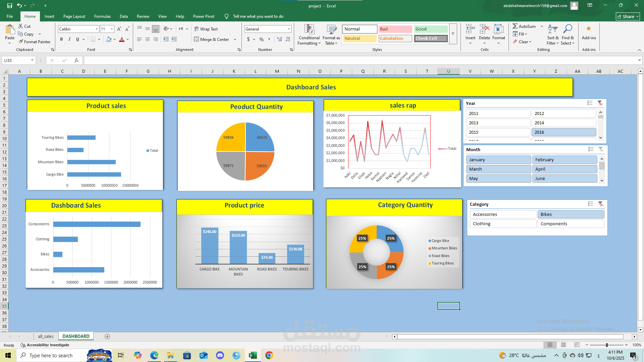
Task: Select 2016 in the Year slicer
Action: click(x=564, y=132)
